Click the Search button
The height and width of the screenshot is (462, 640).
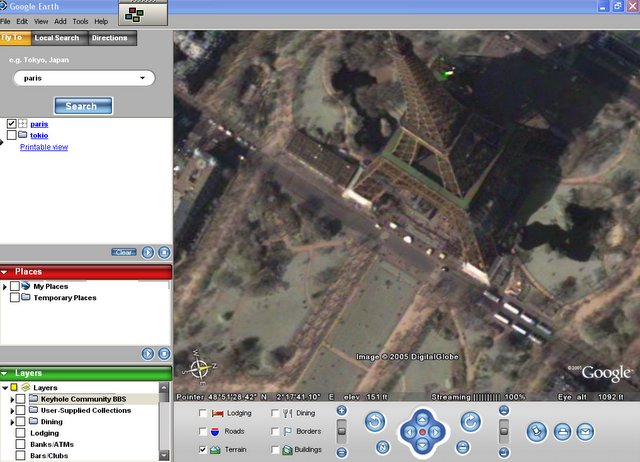(82, 106)
